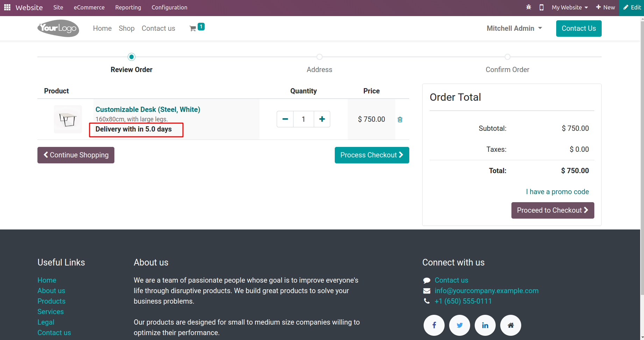Click the home icon in footer

pos(511,325)
